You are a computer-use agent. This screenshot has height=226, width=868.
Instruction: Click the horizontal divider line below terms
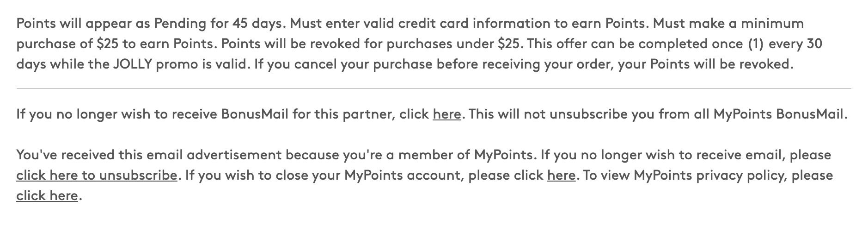click(434, 88)
